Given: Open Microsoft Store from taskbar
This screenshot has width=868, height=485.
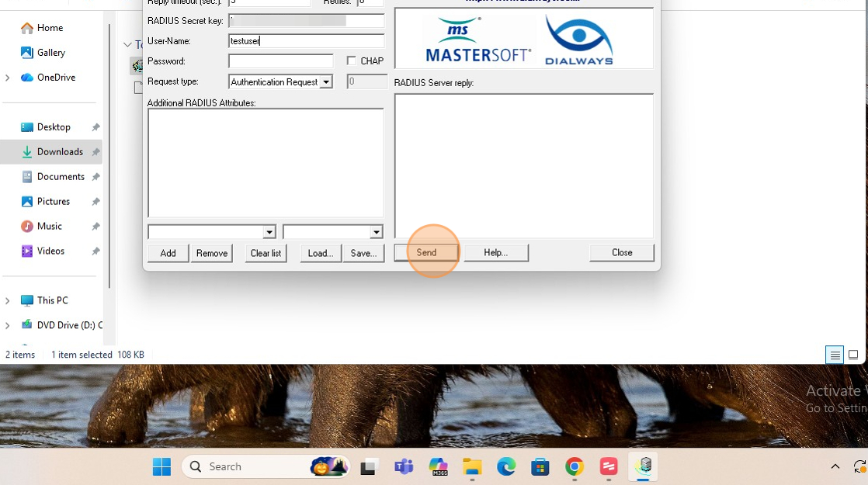Looking at the screenshot, I should click(x=540, y=466).
